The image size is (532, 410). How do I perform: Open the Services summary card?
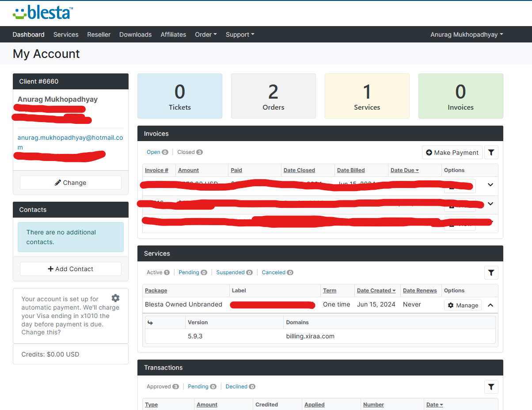(x=367, y=96)
